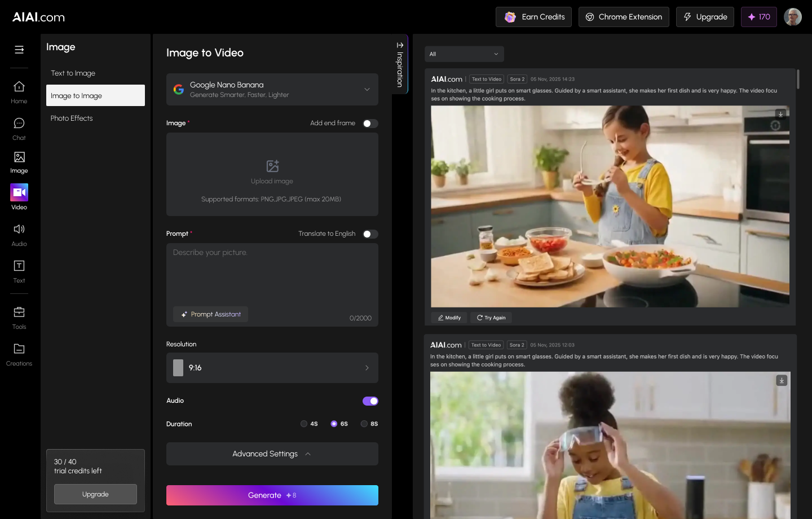Viewport: 812px width, 519px height.
Task: Select 8S duration option
Action: (369, 424)
